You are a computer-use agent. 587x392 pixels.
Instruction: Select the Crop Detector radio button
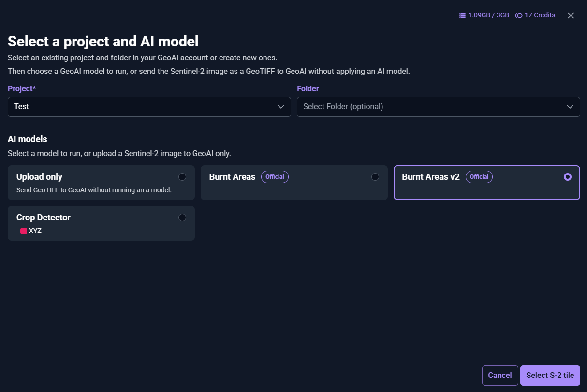click(182, 218)
